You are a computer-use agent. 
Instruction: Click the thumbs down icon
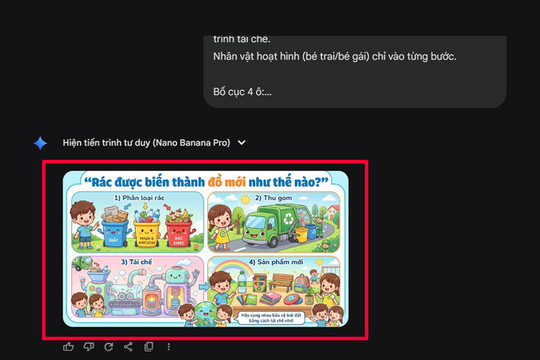tap(89, 347)
